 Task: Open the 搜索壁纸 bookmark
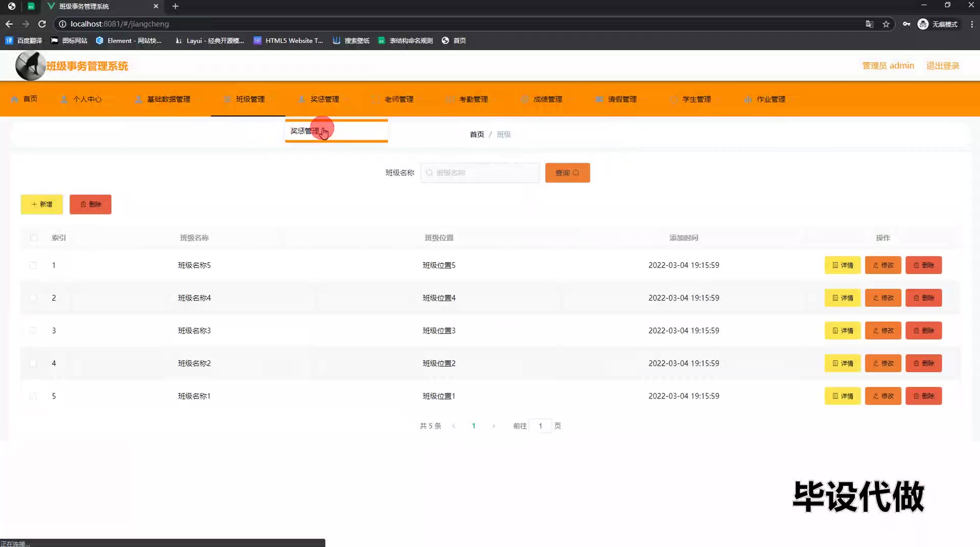351,40
